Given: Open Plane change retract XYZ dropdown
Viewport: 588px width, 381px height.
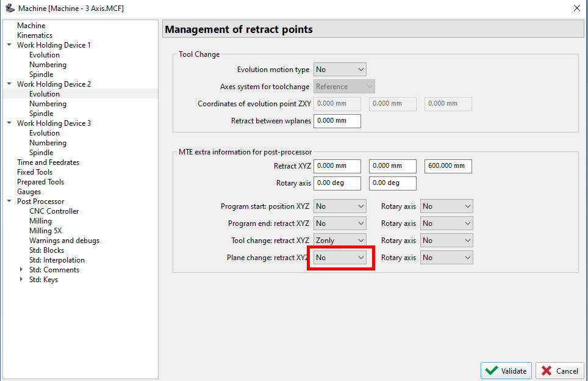Looking at the screenshot, I should pyautogui.click(x=340, y=258).
